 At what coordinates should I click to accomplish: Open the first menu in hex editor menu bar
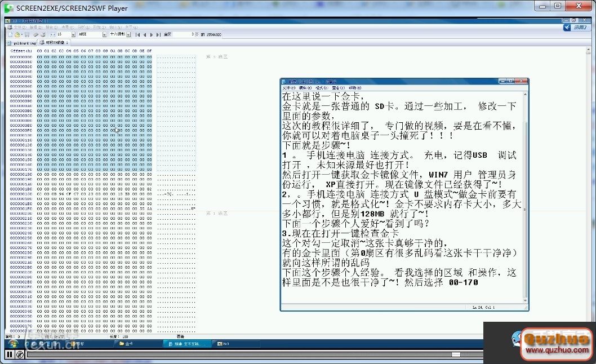tap(20, 28)
